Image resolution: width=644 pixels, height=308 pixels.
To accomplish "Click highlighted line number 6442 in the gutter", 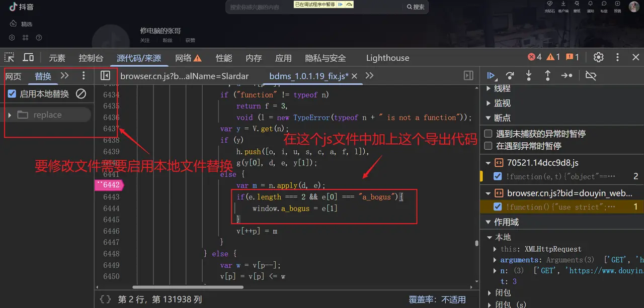I will (x=109, y=185).
